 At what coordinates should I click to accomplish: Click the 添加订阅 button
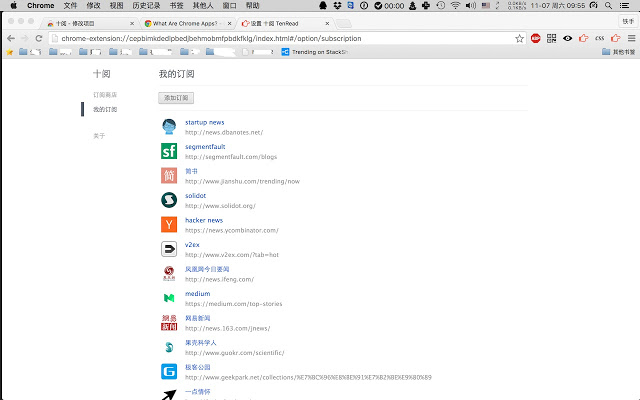176,98
